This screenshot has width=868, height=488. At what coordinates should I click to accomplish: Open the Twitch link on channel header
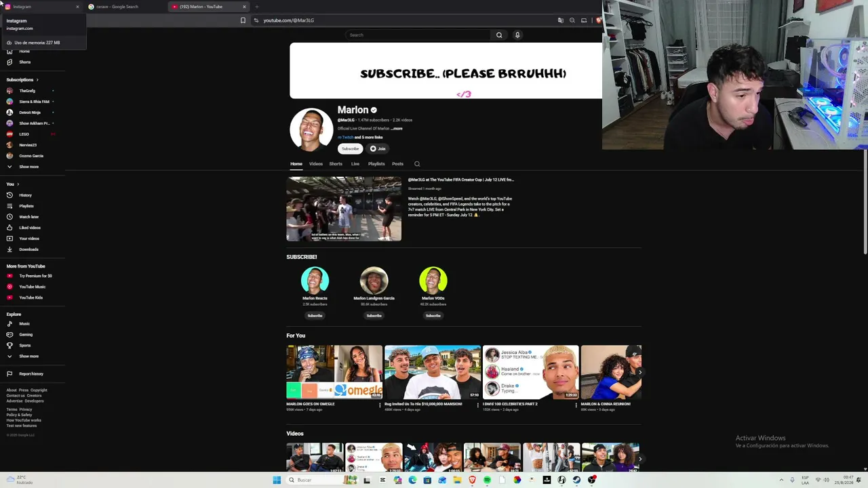pos(346,138)
